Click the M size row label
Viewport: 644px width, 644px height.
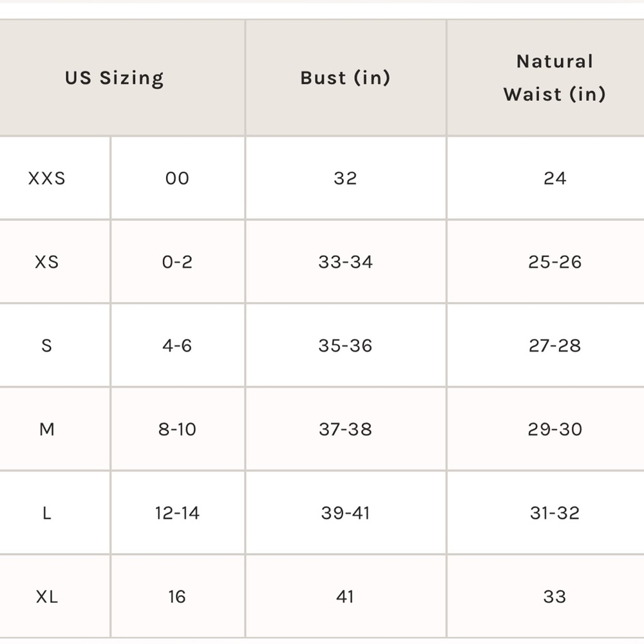(x=47, y=429)
